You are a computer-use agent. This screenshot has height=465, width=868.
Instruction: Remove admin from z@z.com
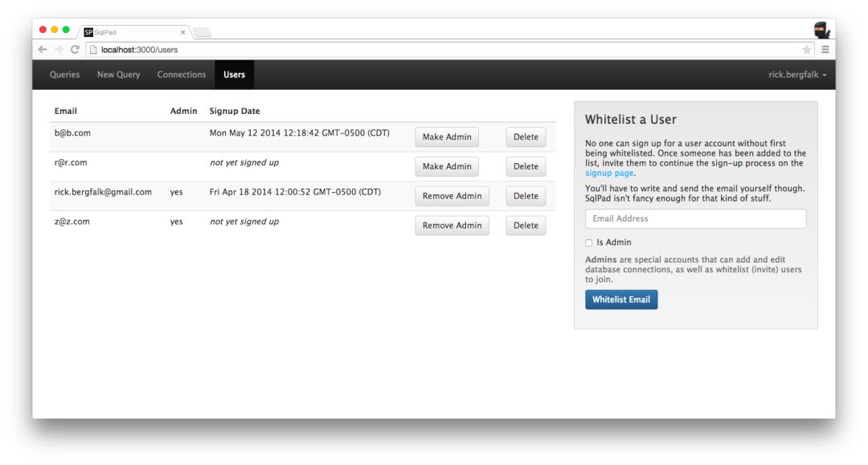(x=452, y=226)
